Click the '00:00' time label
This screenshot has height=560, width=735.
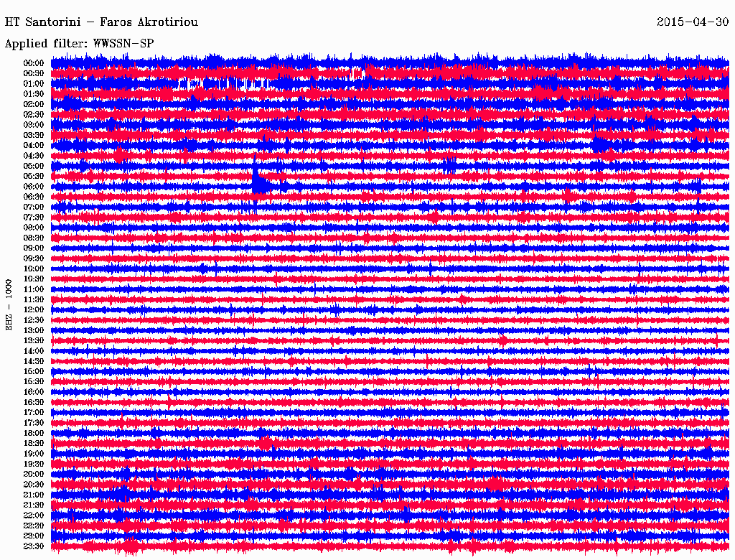coord(34,63)
